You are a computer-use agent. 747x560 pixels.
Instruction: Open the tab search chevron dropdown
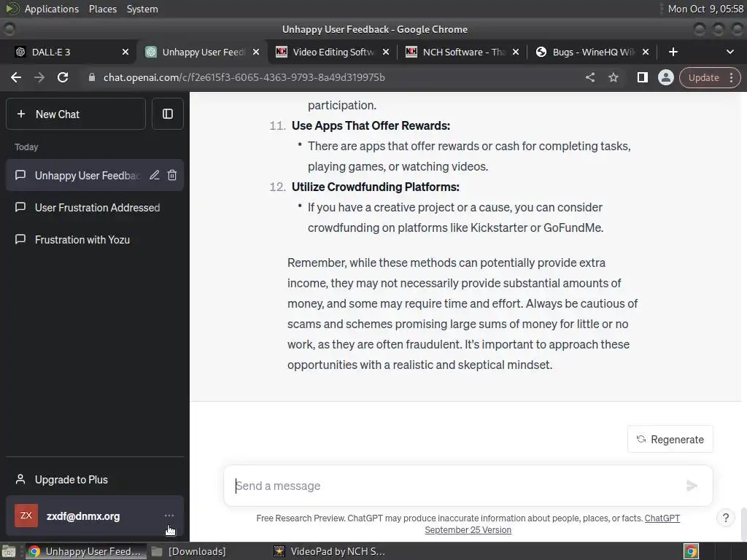pos(729,52)
